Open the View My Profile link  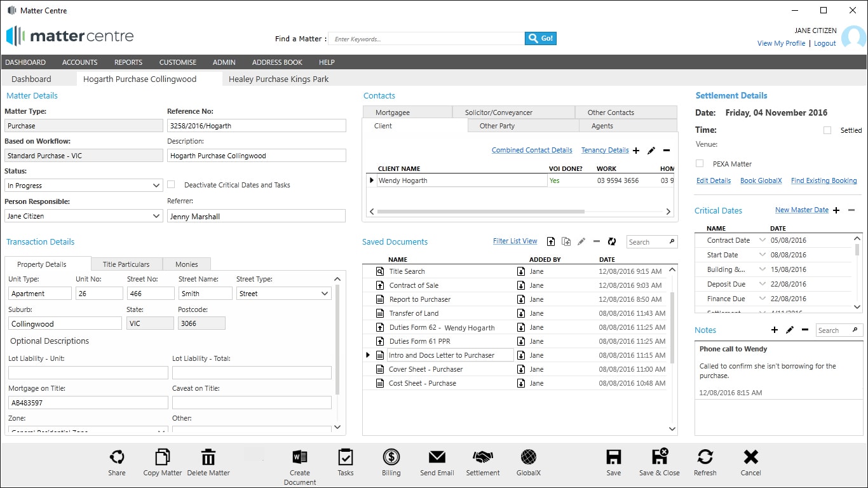click(781, 43)
